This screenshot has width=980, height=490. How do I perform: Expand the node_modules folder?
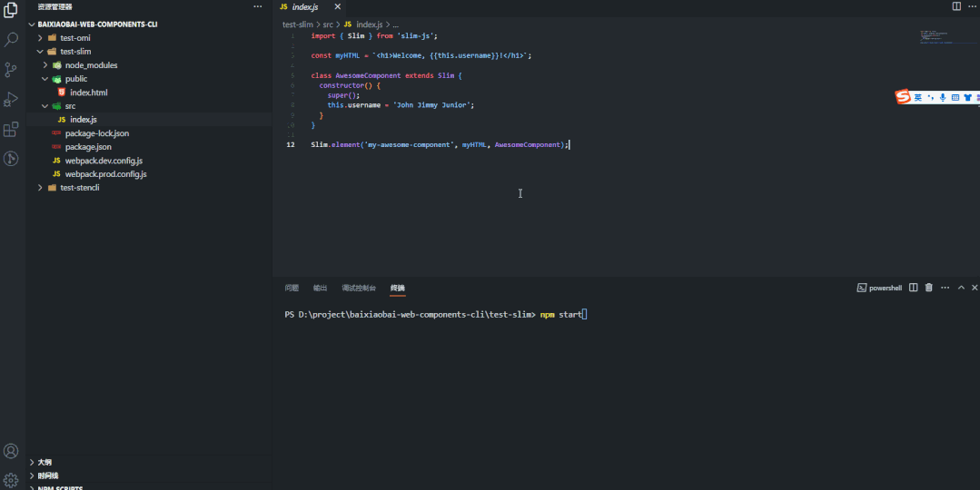click(x=45, y=65)
